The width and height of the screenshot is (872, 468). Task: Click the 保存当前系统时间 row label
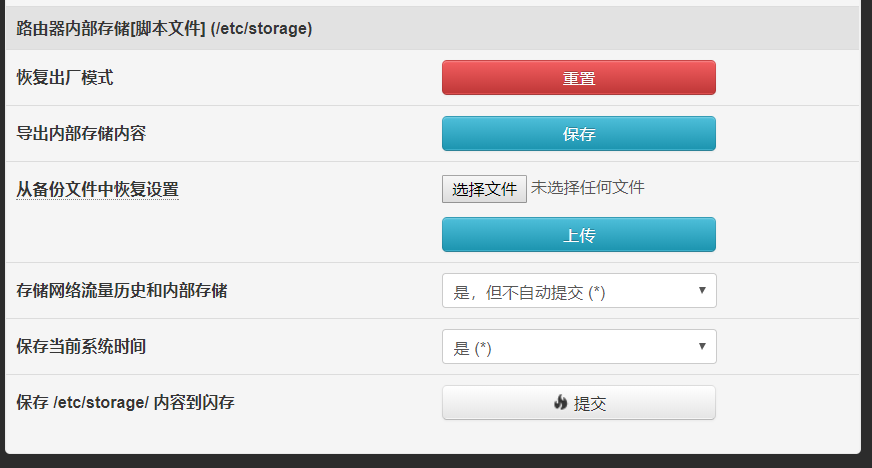(81, 346)
